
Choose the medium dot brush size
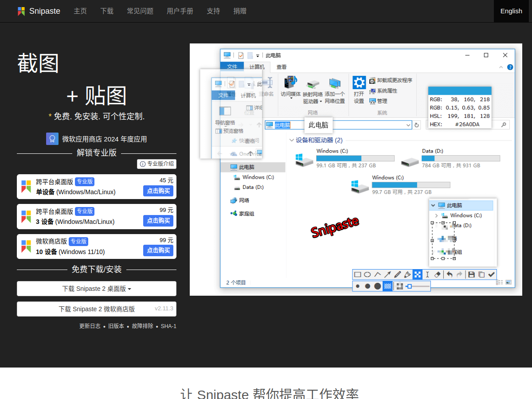(x=368, y=286)
